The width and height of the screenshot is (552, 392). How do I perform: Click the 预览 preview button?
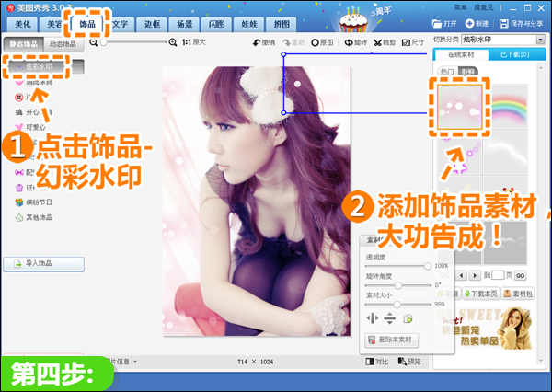409,362
